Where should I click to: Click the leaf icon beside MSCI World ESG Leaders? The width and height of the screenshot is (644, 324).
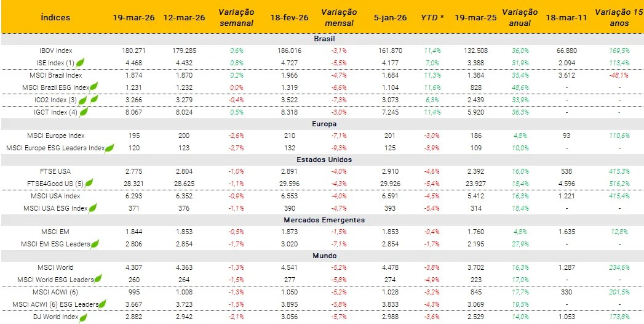pyautogui.click(x=99, y=280)
